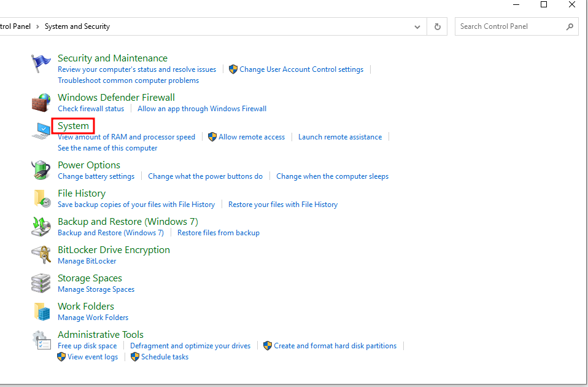Click the Administrative Tools gear checklist icon

[x=41, y=340]
